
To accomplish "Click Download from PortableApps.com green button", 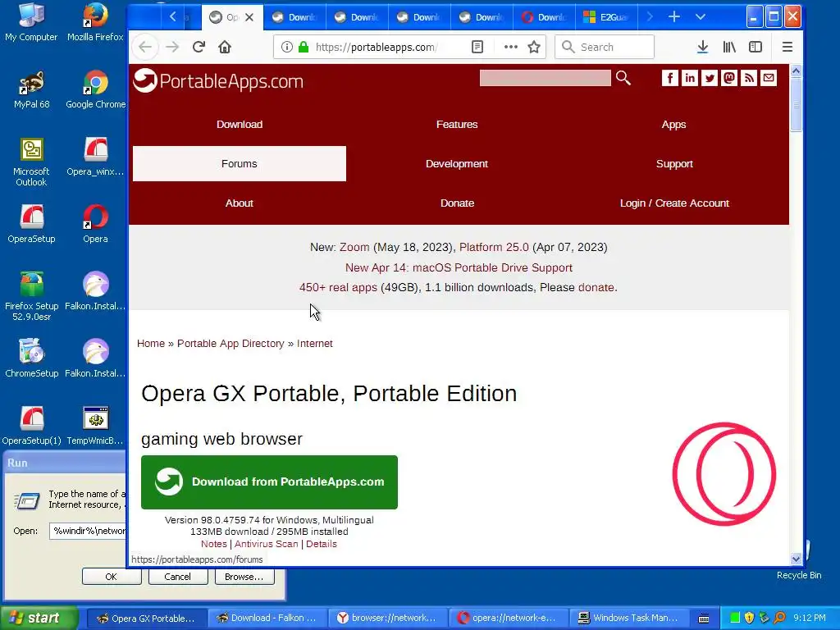I will (x=269, y=482).
